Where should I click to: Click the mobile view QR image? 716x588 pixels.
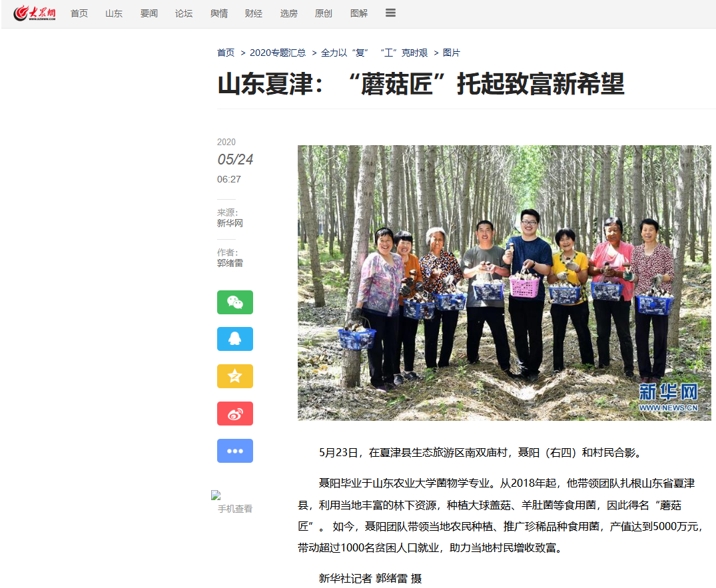[216, 495]
